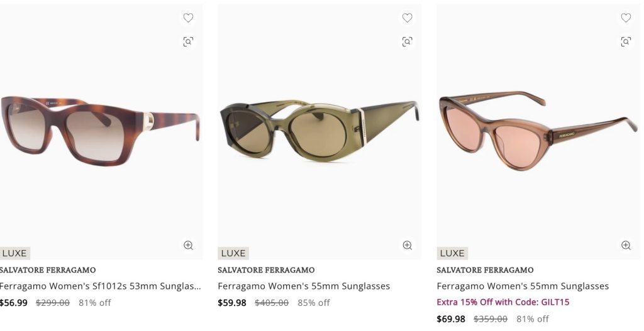644x331 pixels.
Task: Open visual similar search on tortoise sunglasses
Action: 188,41
